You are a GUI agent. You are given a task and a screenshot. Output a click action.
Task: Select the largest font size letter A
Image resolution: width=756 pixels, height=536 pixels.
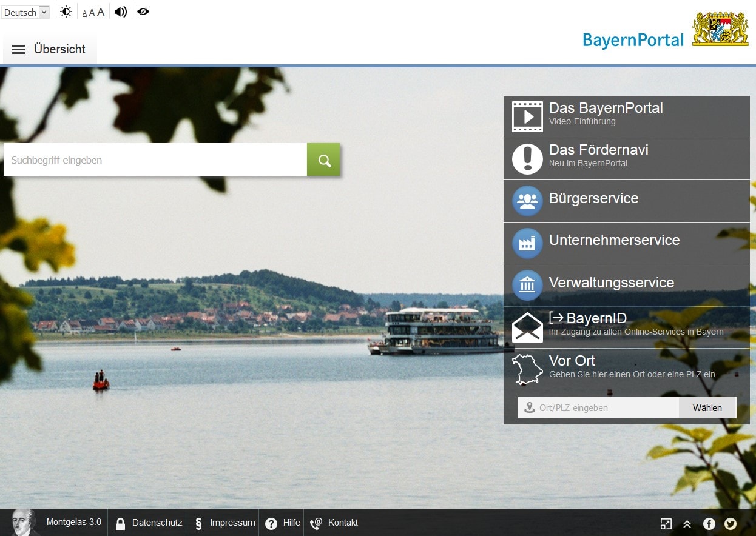pyautogui.click(x=101, y=11)
